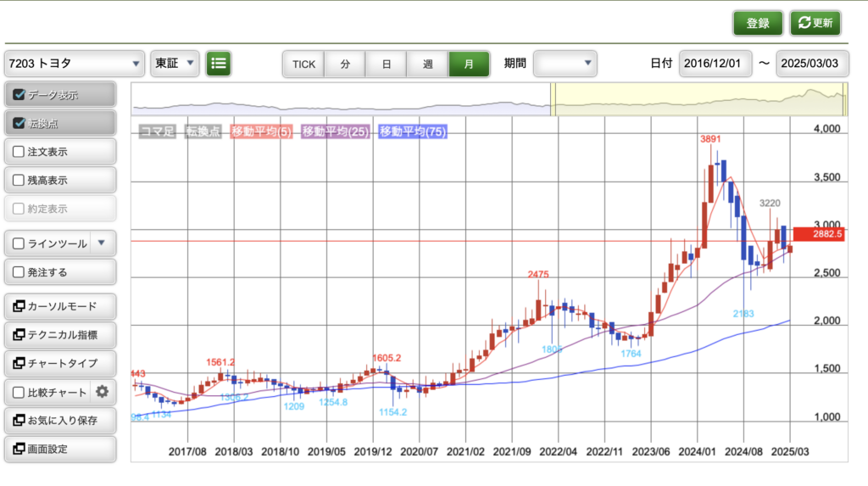Image resolution: width=868 pixels, height=486 pixels.
Task: Open チャートタイプ selection panel
Action: [60, 363]
